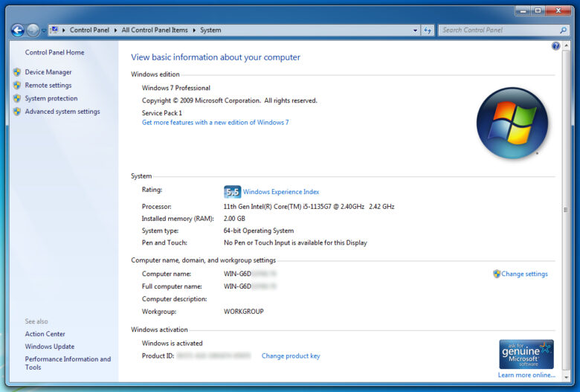Open Advanced system settings
Viewport: 580px width, 392px height.
point(62,112)
